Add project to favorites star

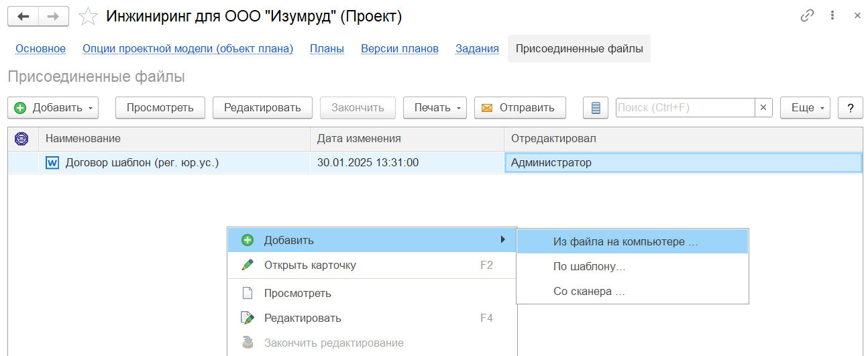[x=88, y=17]
